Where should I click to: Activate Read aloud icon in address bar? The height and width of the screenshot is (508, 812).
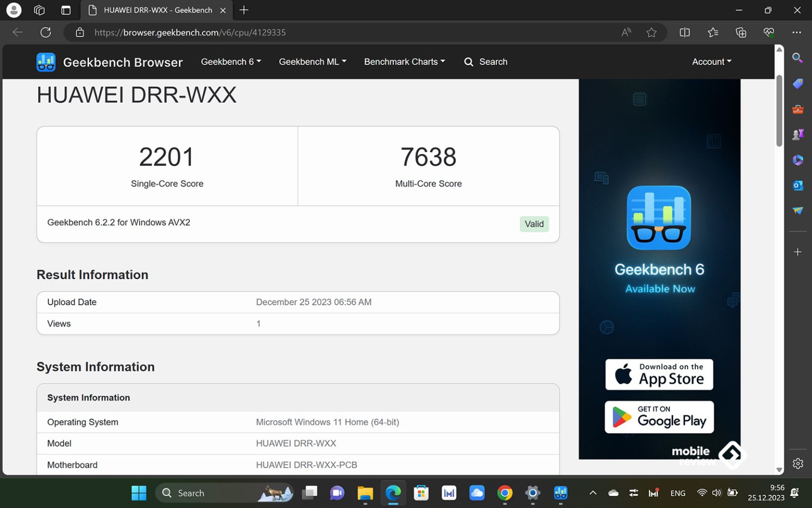626,32
